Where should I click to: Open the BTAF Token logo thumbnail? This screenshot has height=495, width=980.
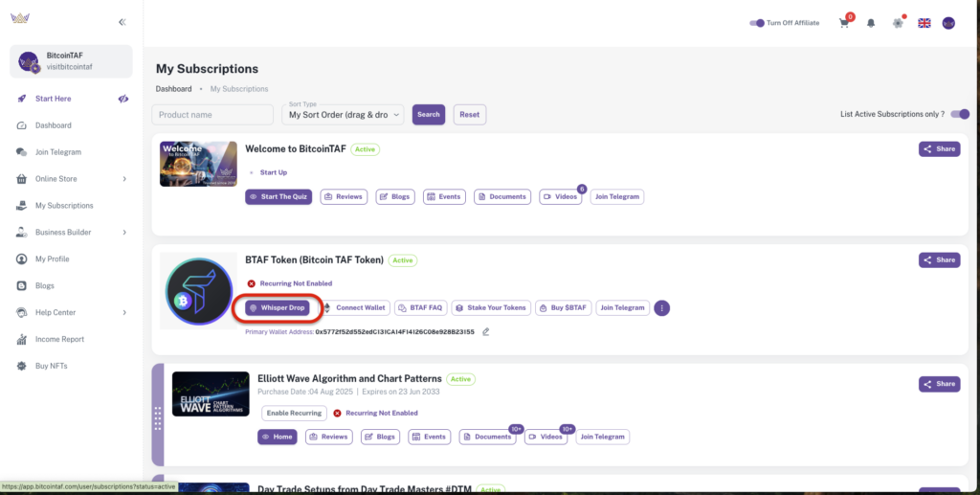[x=199, y=291]
